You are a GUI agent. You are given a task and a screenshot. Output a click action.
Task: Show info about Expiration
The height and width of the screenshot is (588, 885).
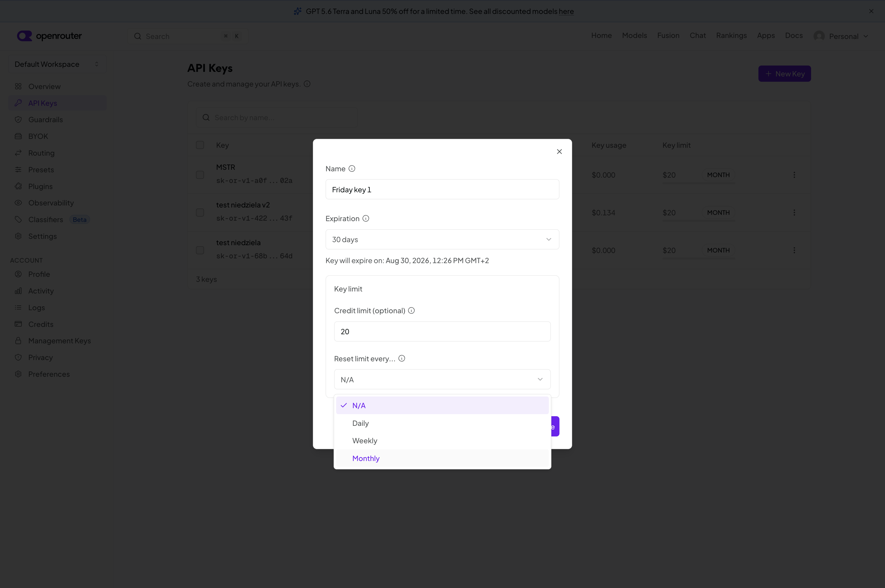pyautogui.click(x=366, y=218)
